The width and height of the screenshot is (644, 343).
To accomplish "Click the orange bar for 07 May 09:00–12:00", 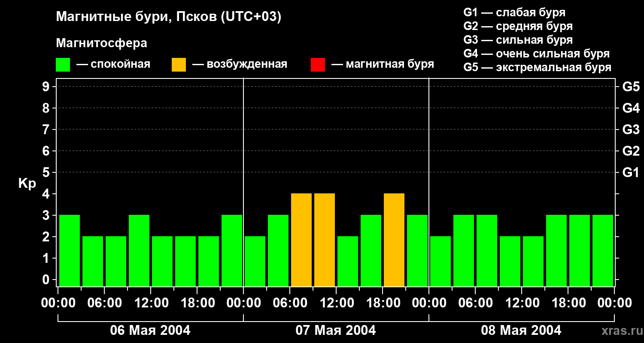I will pyautogui.click(x=325, y=240).
